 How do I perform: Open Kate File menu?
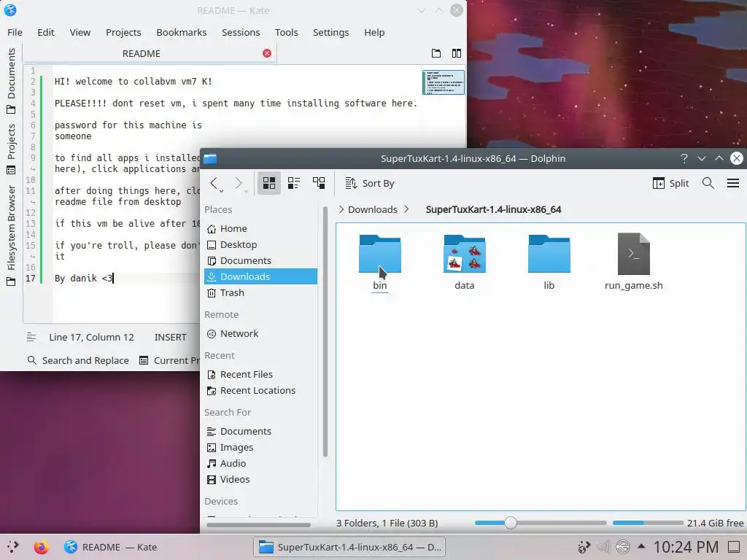coord(15,32)
